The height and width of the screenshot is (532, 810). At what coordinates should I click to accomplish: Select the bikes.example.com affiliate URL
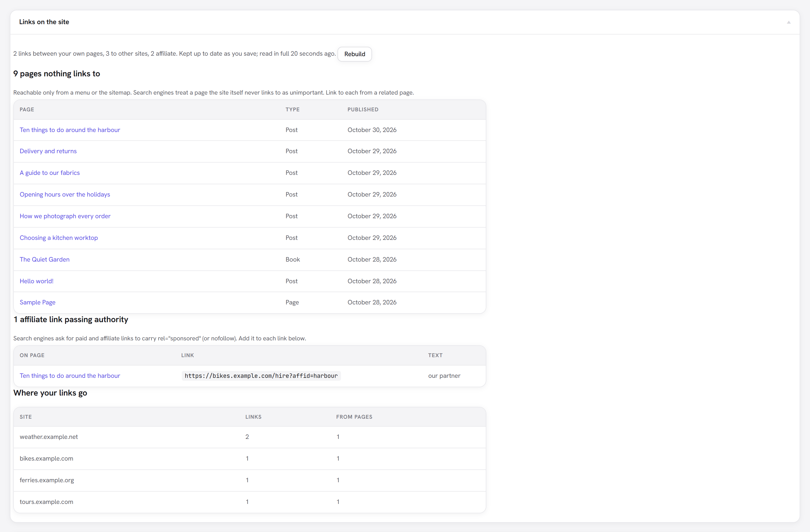[261, 376]
